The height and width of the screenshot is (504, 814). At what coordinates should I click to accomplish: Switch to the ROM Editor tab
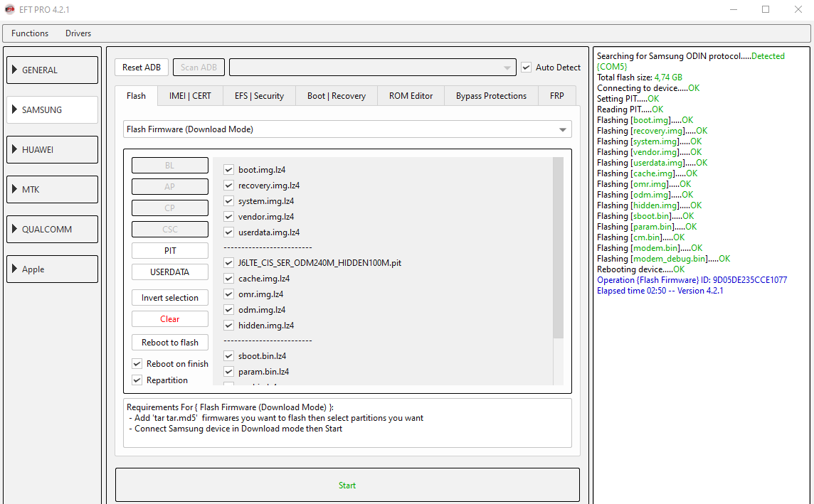coord(411,96)
